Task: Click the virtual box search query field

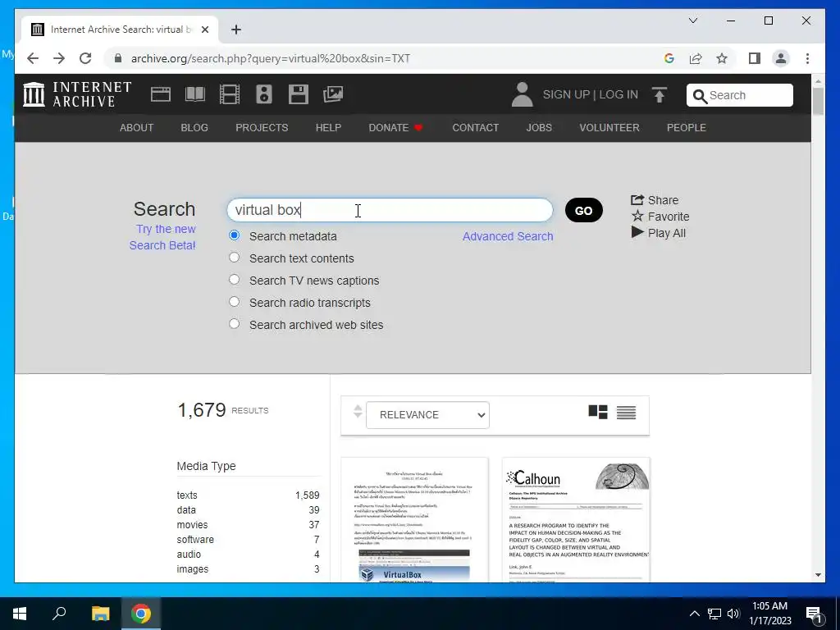Action: (390, 210)
